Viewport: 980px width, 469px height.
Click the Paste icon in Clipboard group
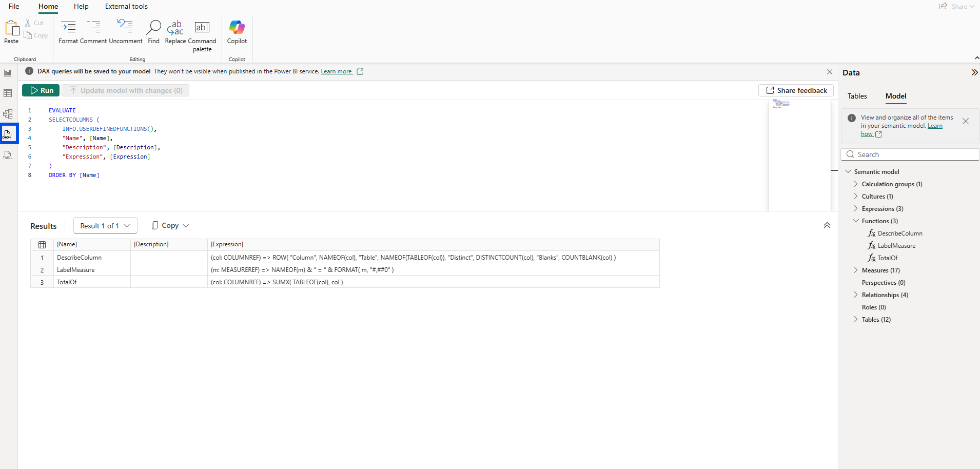click(11, 28)
